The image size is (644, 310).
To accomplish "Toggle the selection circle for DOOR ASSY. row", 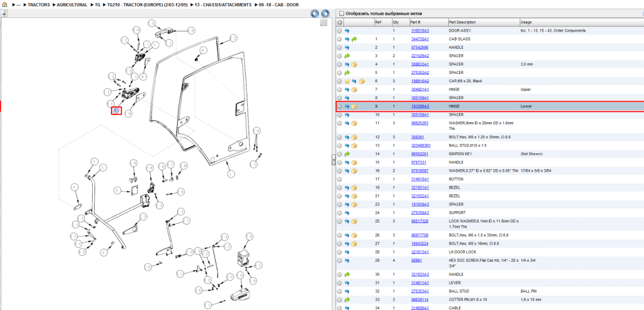I will [339, 31].
